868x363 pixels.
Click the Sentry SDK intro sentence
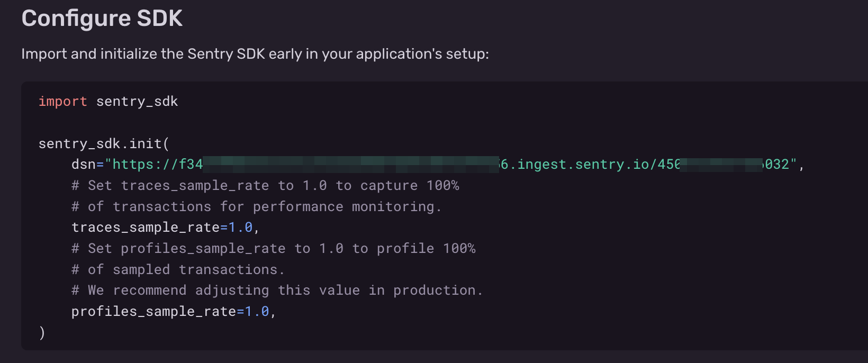(255, 54)
